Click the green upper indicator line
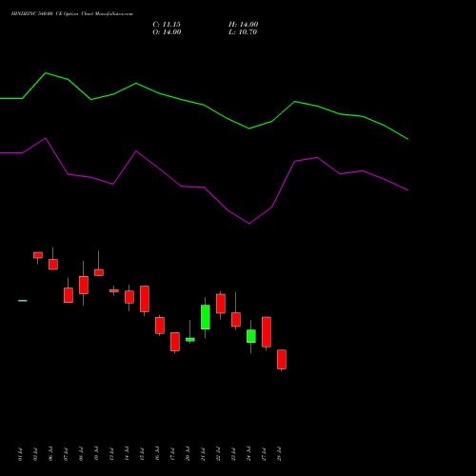Image resolution: width=476 pixels, height=476 pixels. click(x=204, y=105)
